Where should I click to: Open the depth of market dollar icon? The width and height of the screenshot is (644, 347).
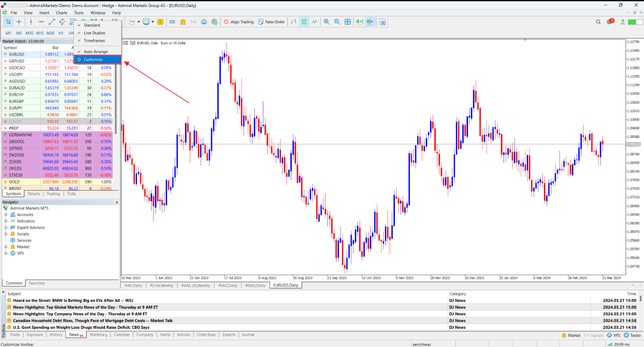click(160, 22)
